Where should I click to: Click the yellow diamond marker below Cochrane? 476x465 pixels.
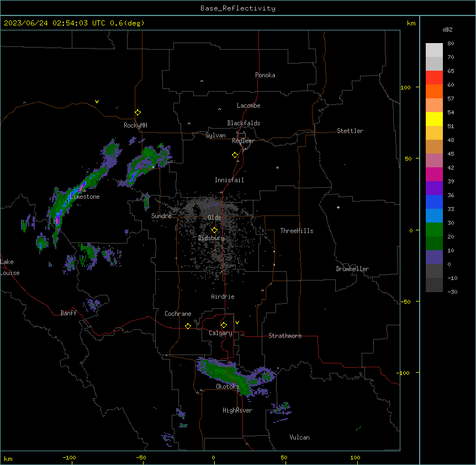tap(188, 326)
